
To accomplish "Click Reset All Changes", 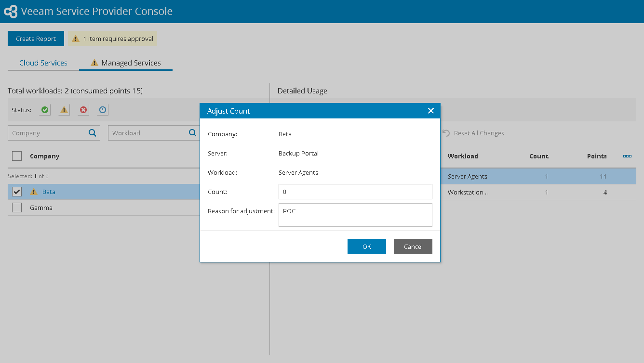I will click(473, 133).
